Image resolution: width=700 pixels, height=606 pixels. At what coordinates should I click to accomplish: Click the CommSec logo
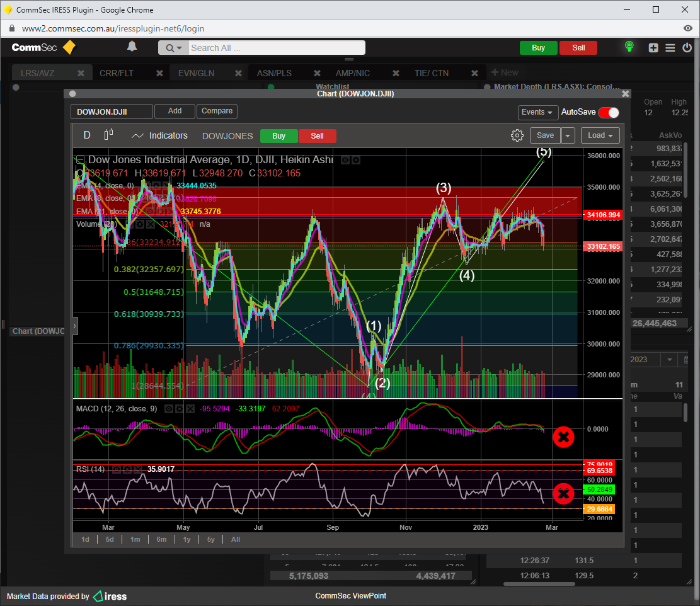tap(43, 47)
